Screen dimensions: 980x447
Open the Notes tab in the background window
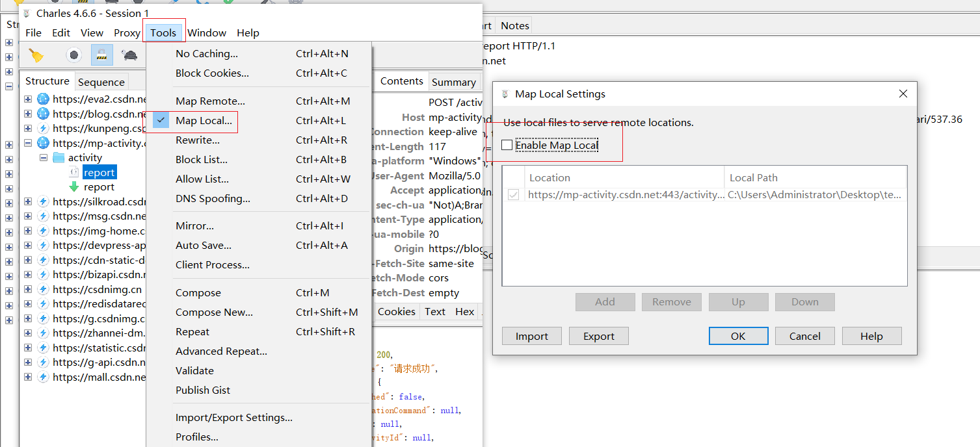coord(515,25)
